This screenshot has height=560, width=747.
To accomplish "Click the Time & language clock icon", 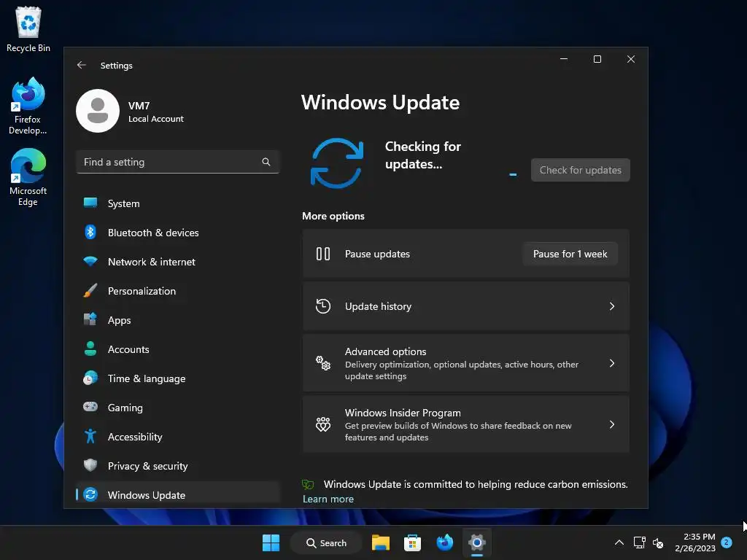I will point(90,378).
